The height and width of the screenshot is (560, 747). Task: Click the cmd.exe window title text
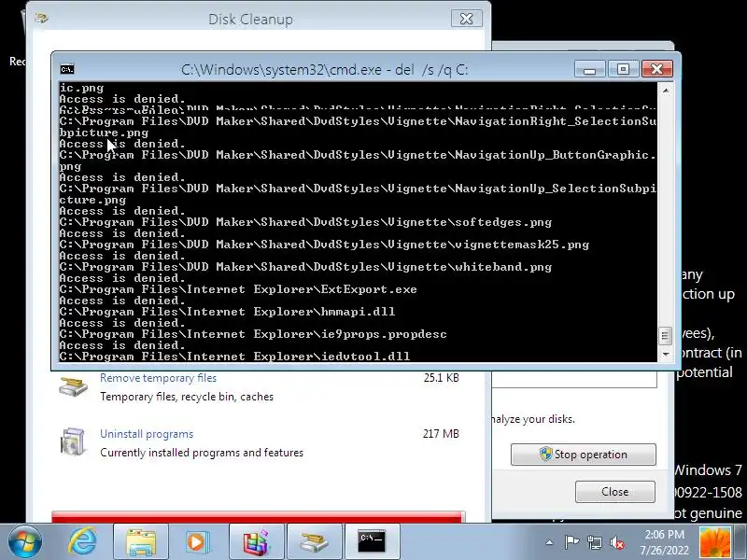pos(324,70)
